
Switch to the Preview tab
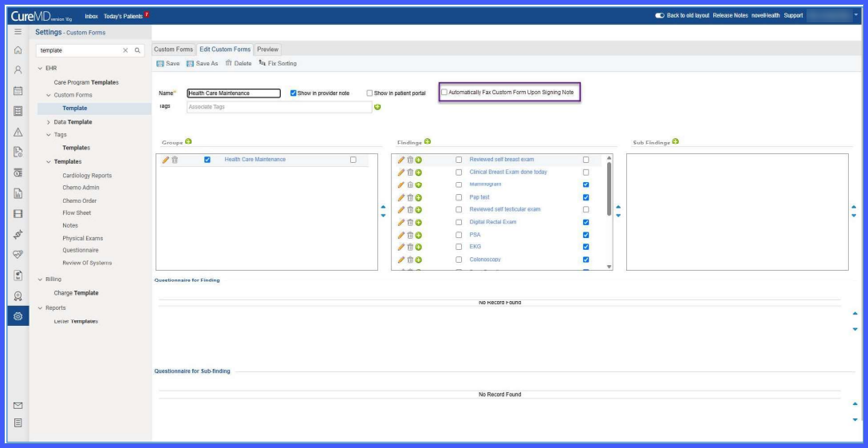(267, 50)
